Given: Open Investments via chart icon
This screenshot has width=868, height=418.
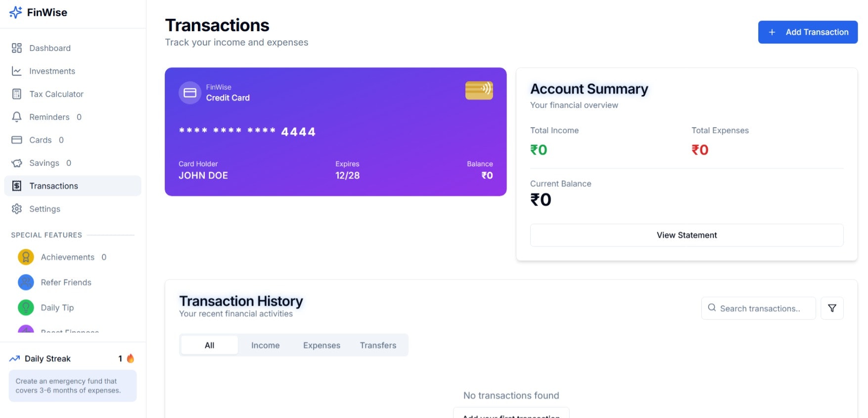Looking at the screenshot, I should click(x=17, y=71).
